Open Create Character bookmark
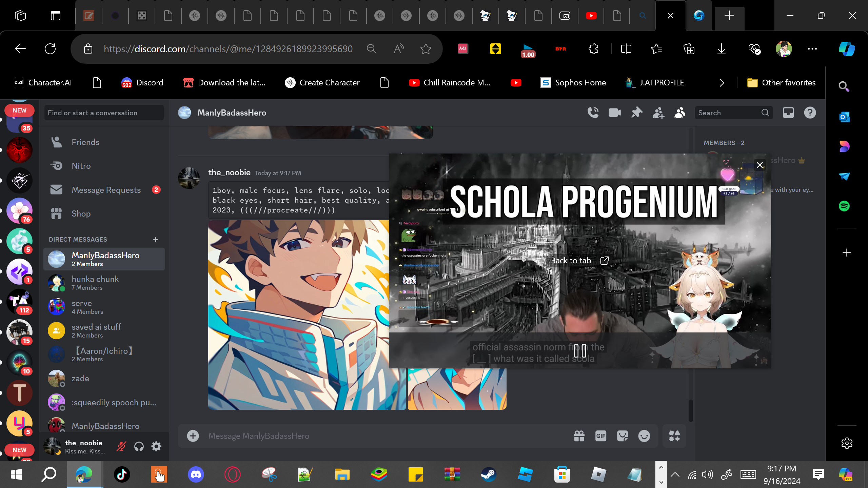 [x=322, y=83]
